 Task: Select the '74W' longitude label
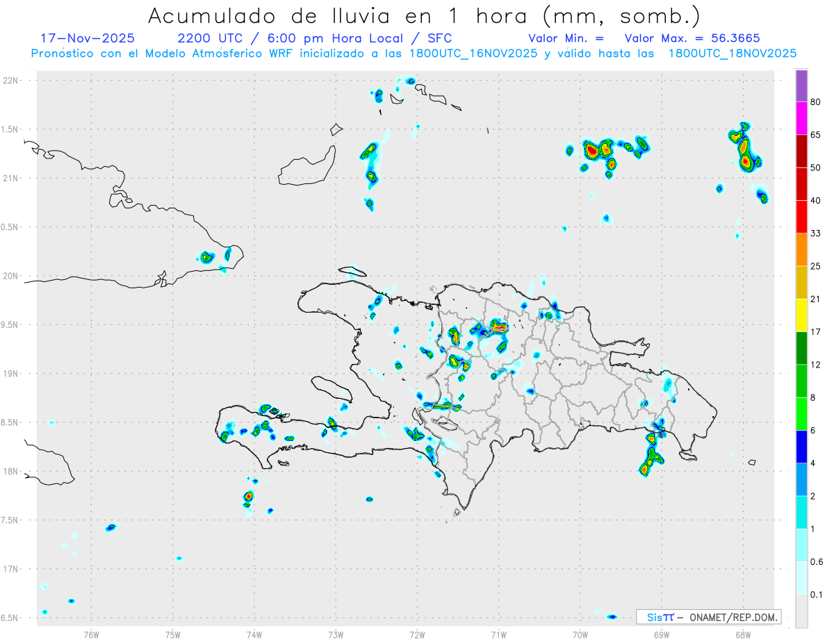pos(254,634)
